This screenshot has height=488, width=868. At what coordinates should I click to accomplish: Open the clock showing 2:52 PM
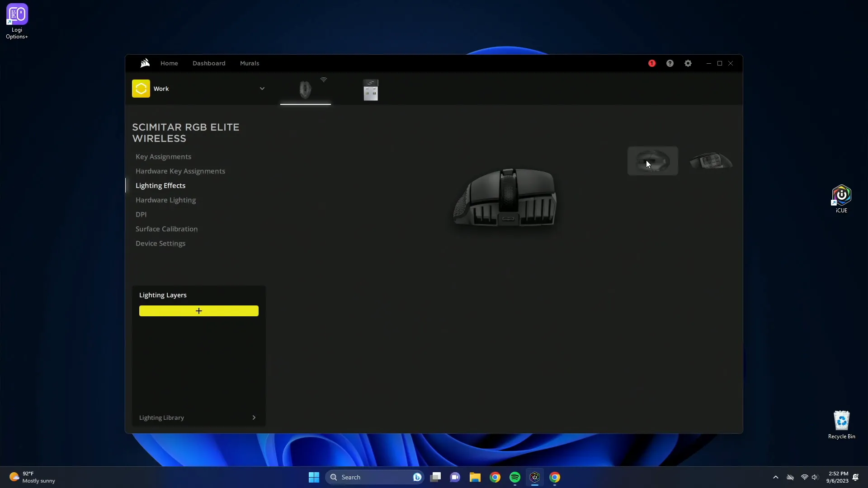tap(837, 477)
